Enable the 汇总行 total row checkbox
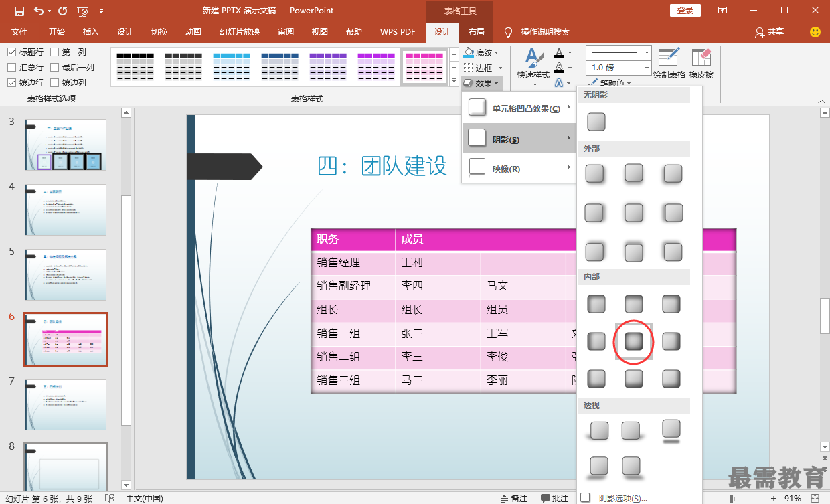 click(x=12, y=67)
